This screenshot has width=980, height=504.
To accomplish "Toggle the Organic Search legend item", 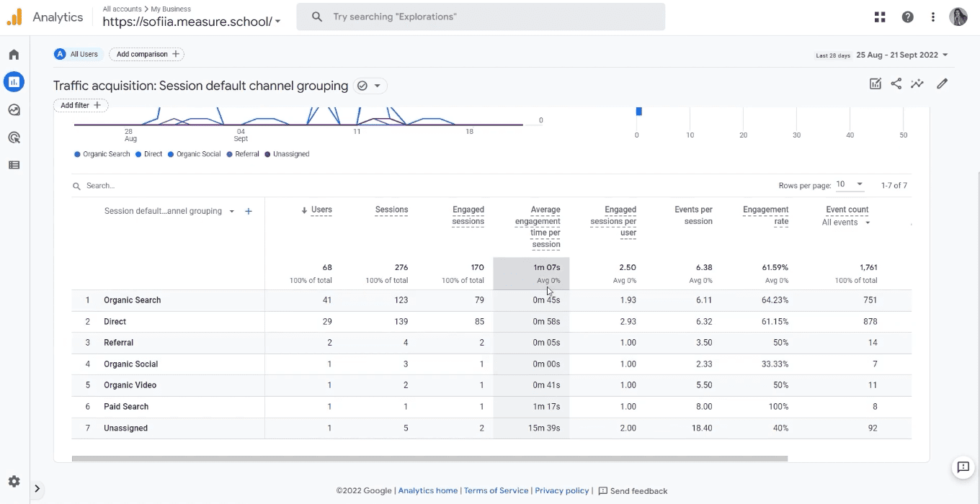I will [x=101, y=153].
